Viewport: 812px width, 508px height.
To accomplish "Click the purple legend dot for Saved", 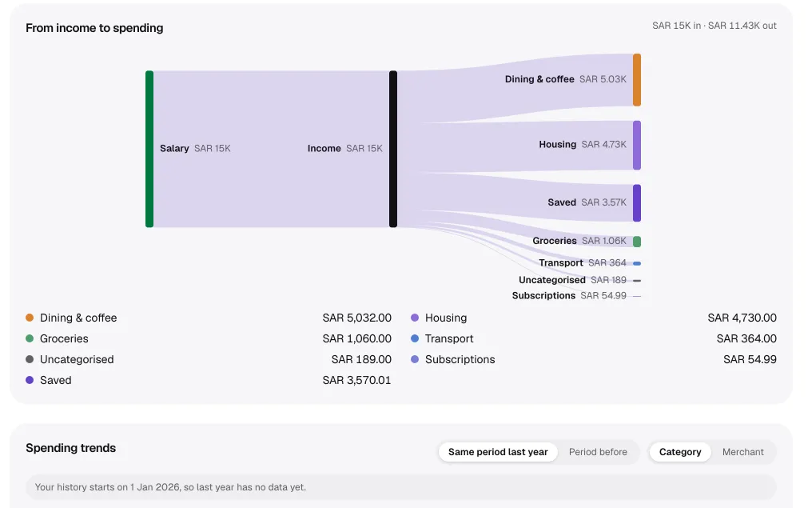I will [x=30, y=379].
